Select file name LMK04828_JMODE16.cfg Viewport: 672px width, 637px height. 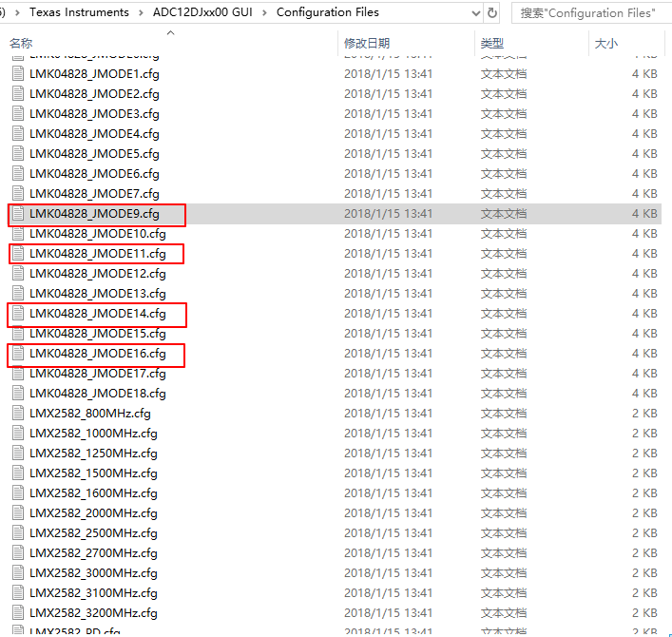pyautogui.click(x=98, y=354)
